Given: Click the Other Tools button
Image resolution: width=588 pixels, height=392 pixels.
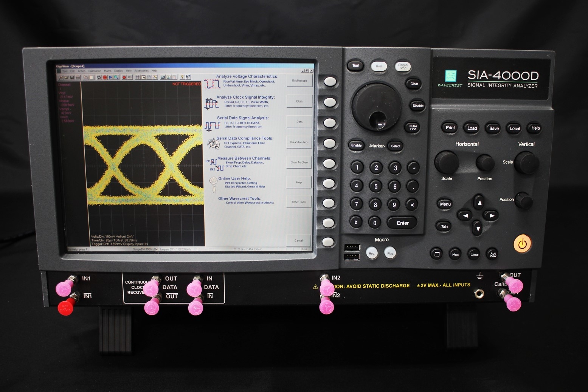Looking at the screenshot, I should click(x=299, y=202).
